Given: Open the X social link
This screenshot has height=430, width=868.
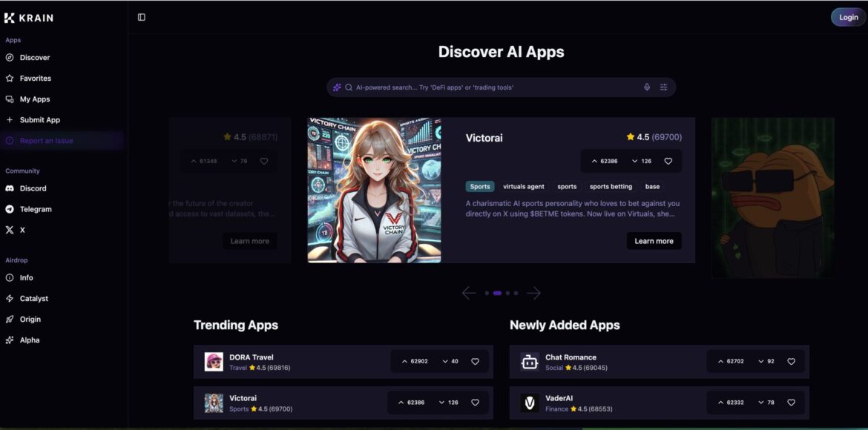Looking at the screenshot, I should [x=22, y=230].
